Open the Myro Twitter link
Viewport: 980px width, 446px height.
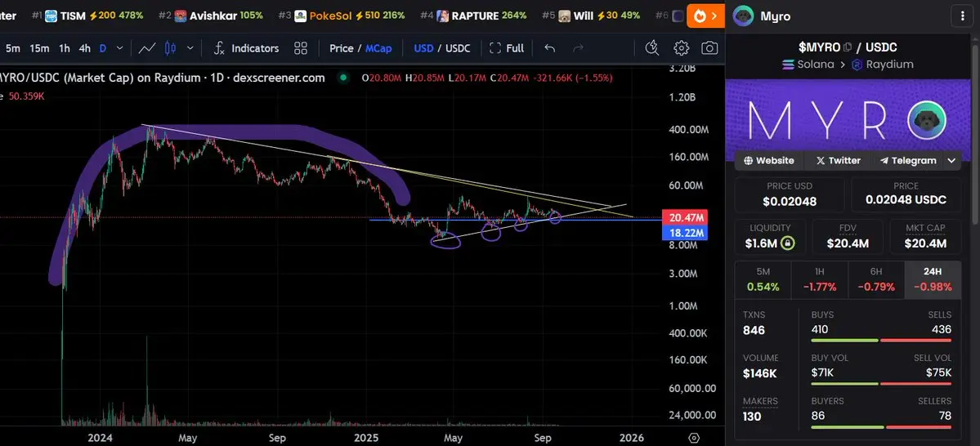point(838,161)
